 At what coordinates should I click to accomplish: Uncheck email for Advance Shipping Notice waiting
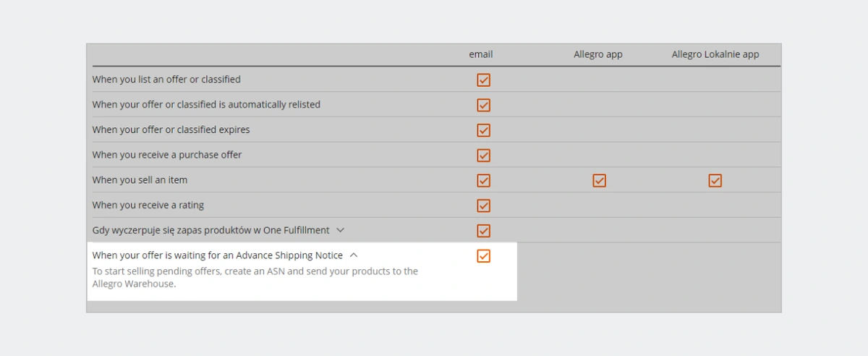click(x=484, y=255)
